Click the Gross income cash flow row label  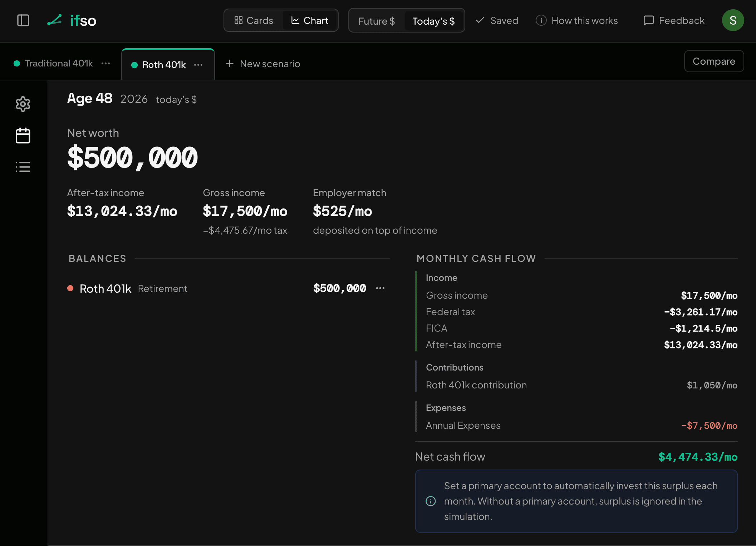tap(457, 295)
